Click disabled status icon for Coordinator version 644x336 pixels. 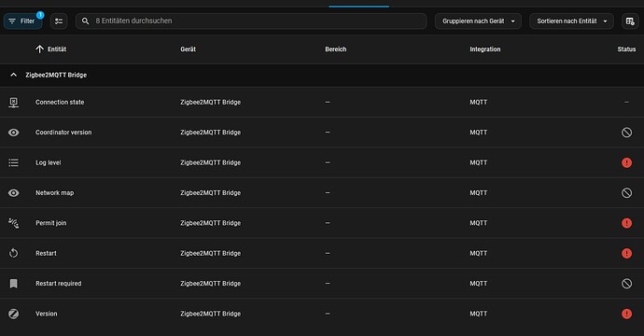coord(626,133)
